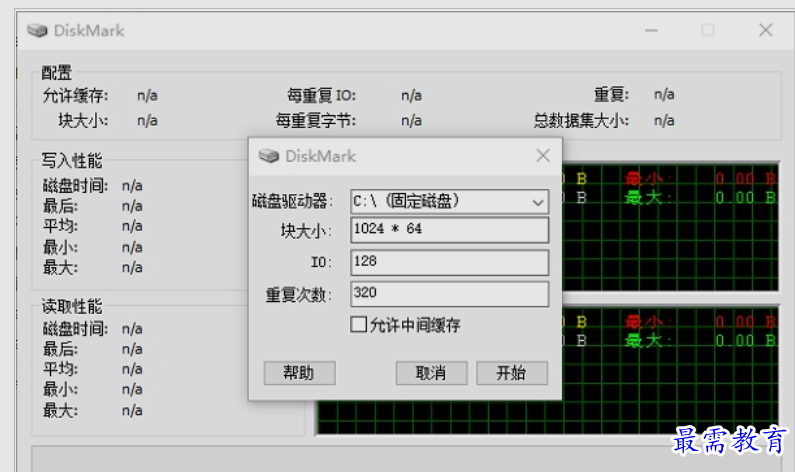The image size is (795, 472).
Task: Click the 每重复 IO label
Action: [321, 95]
